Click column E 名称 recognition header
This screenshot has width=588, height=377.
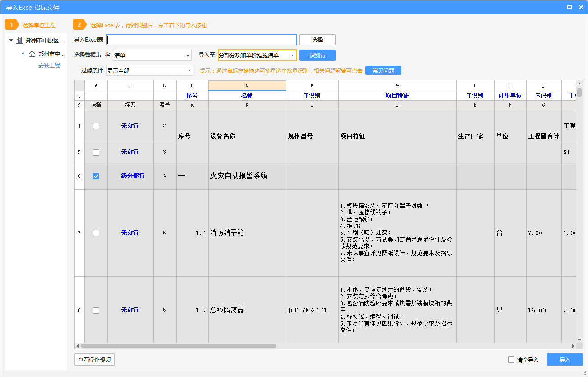(x=247, y=96)
